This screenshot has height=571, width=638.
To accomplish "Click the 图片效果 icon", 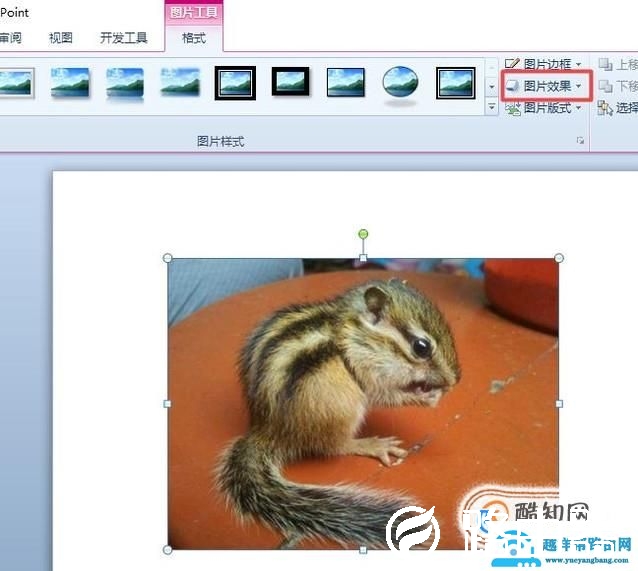I will [513, 86].
